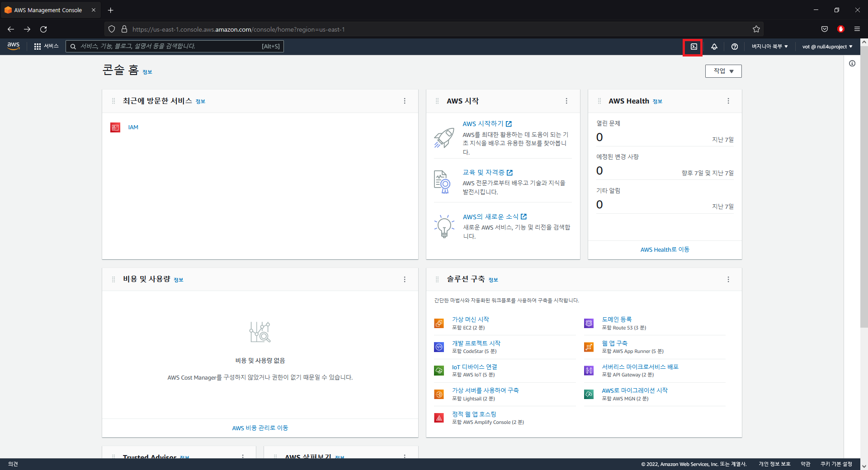The width and height of the screenshot is (868, 470).
Task: Click the AWS IoT device icon
Action: pyautogui.click(x=439, y=371)
